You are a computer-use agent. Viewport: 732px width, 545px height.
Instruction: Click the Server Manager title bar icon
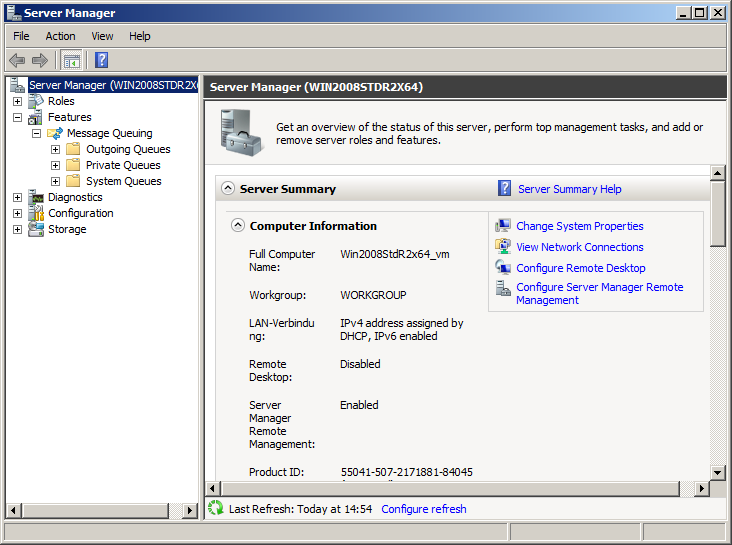(14, 13)
